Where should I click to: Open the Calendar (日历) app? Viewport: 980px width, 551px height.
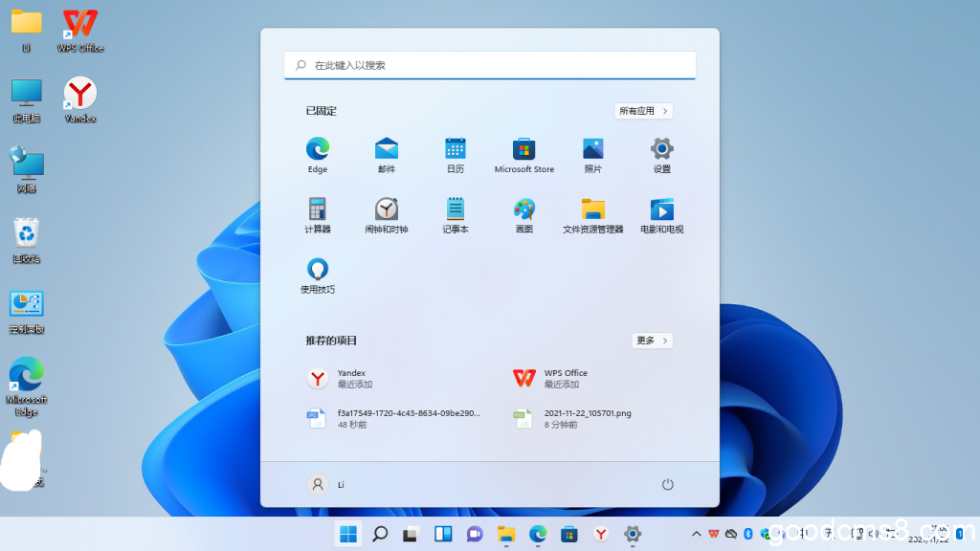455,155
